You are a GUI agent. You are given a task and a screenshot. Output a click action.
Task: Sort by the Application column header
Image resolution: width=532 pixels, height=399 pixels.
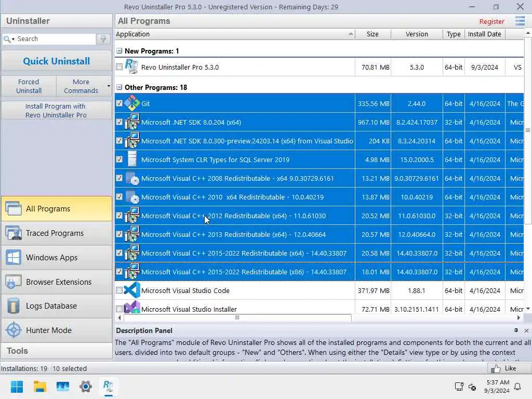[x=235, y=34]
